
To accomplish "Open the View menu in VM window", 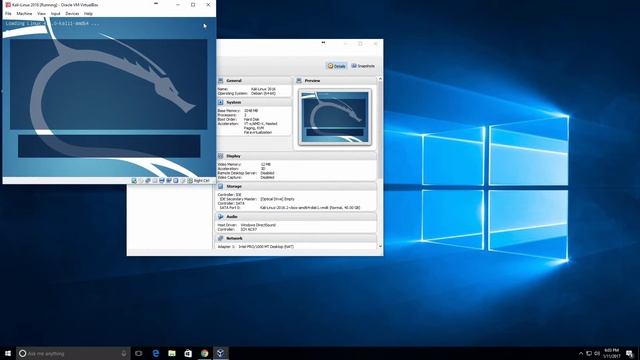I will (x=41, y=13).
